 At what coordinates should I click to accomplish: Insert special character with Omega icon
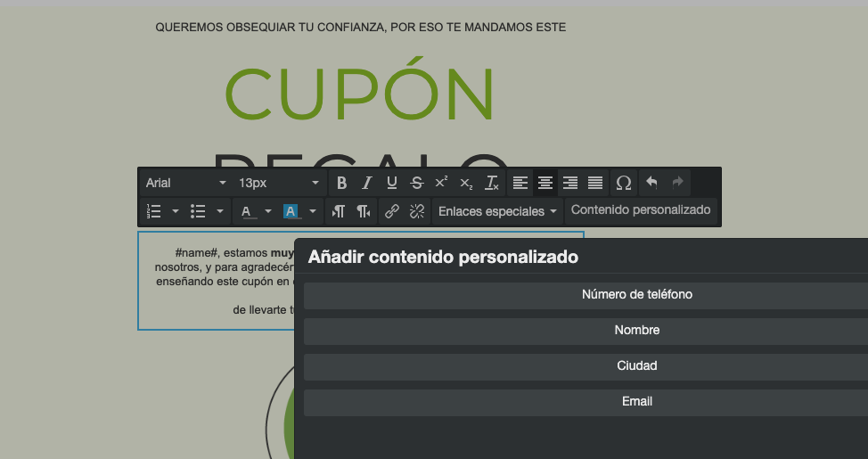[x=624, y=183]
